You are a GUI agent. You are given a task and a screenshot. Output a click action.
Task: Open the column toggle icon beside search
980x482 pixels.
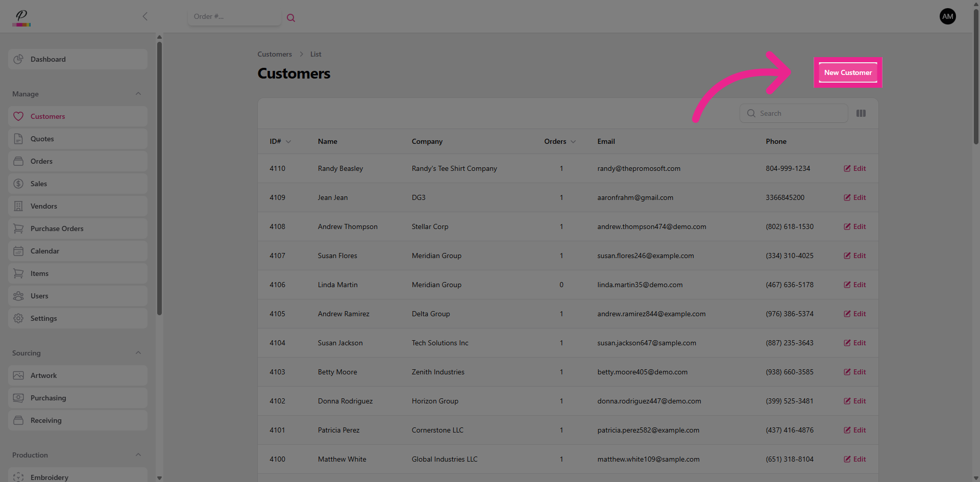click(861, 113)
